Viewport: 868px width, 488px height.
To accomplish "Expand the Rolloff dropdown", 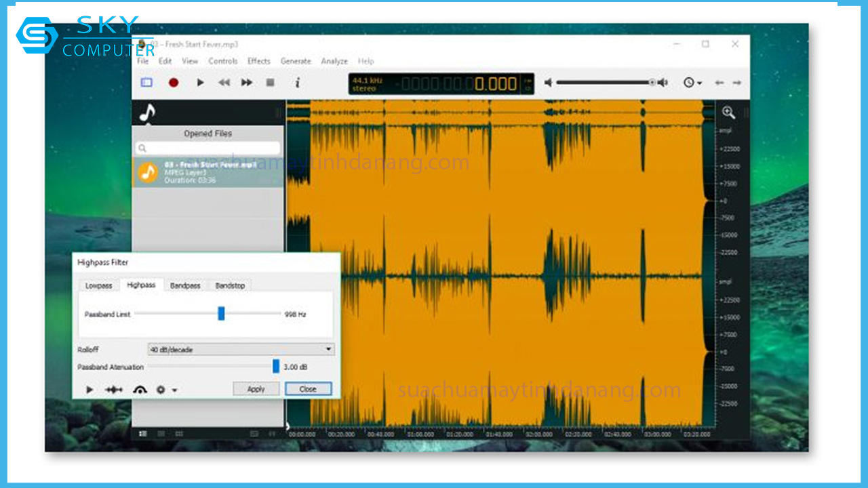I will click(x=329, y=350).
